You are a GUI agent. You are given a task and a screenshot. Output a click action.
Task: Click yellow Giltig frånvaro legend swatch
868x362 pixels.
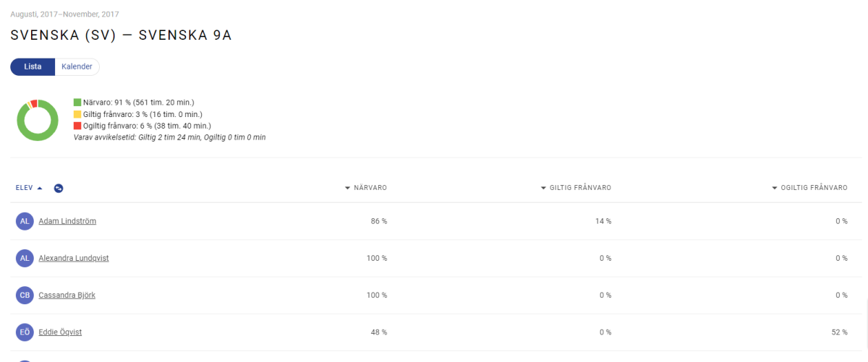point(77,114)
